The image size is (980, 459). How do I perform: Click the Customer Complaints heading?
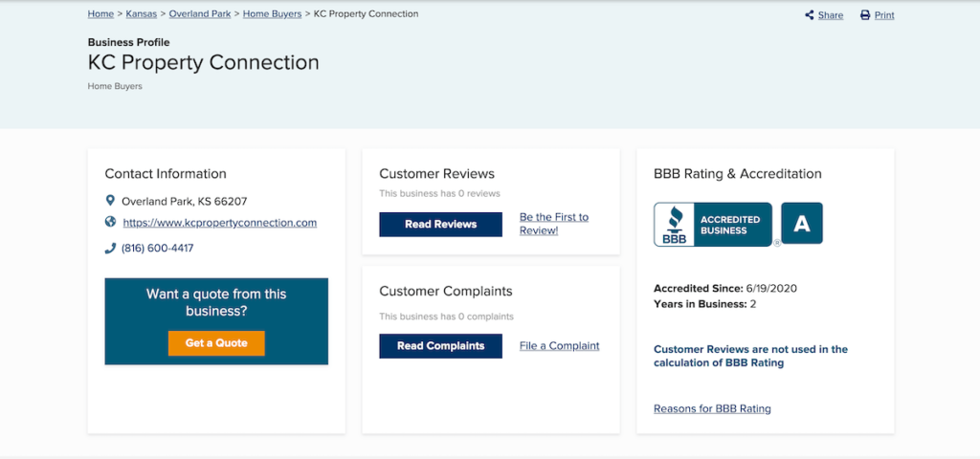pyautogui.click(x=446, y=291)
